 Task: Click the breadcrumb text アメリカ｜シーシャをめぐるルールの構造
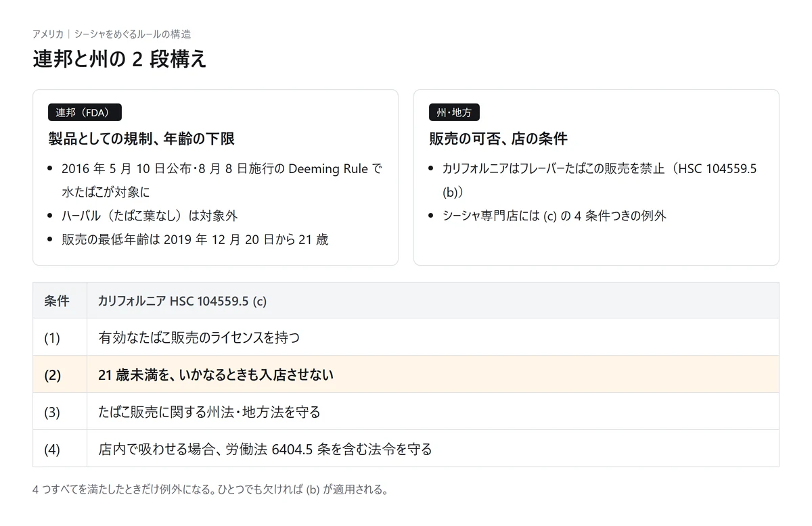(x=112, y=34)
